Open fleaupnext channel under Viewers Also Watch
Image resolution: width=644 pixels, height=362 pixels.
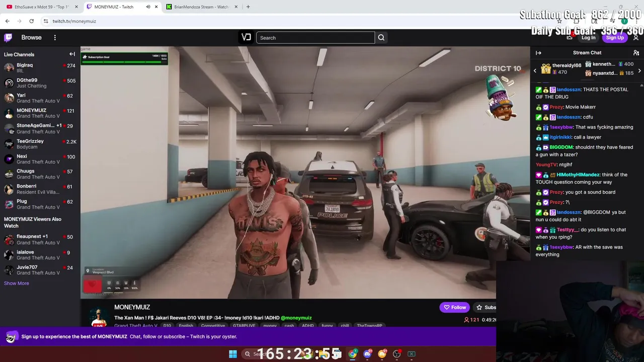[x=40, y=239]
